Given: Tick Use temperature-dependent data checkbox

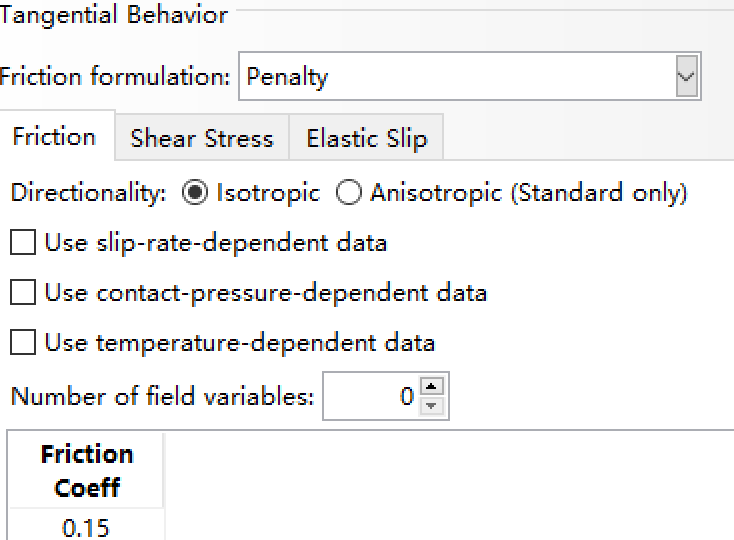Looking at the screenshot, I should pyautogui.click(x=23, y=343).
